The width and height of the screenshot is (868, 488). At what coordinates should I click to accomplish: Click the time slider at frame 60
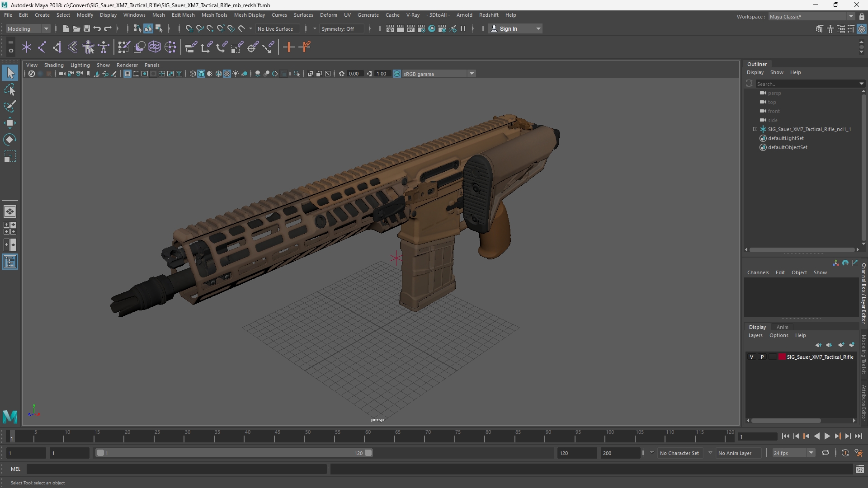pyautogui.click(x=368, y=436)
